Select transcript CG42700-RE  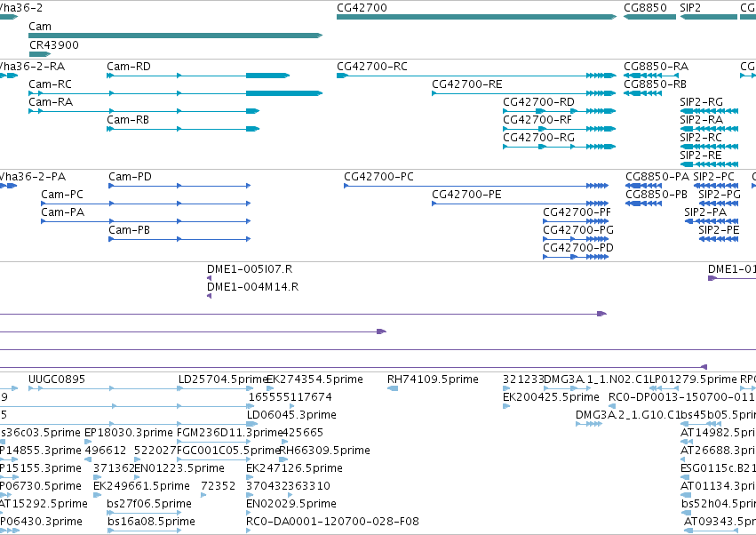pos(524,93)
